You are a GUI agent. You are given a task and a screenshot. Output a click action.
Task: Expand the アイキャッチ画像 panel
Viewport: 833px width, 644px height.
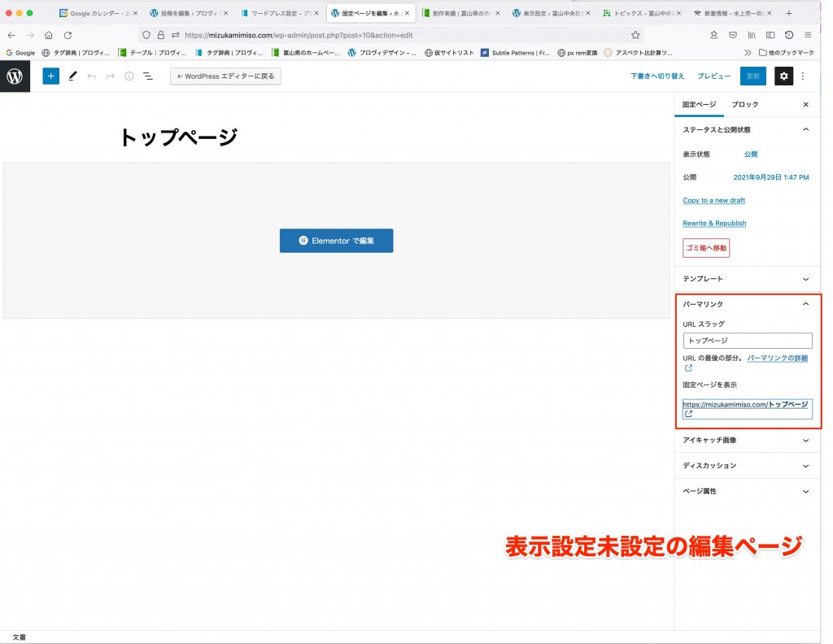[x=805, y=440]
